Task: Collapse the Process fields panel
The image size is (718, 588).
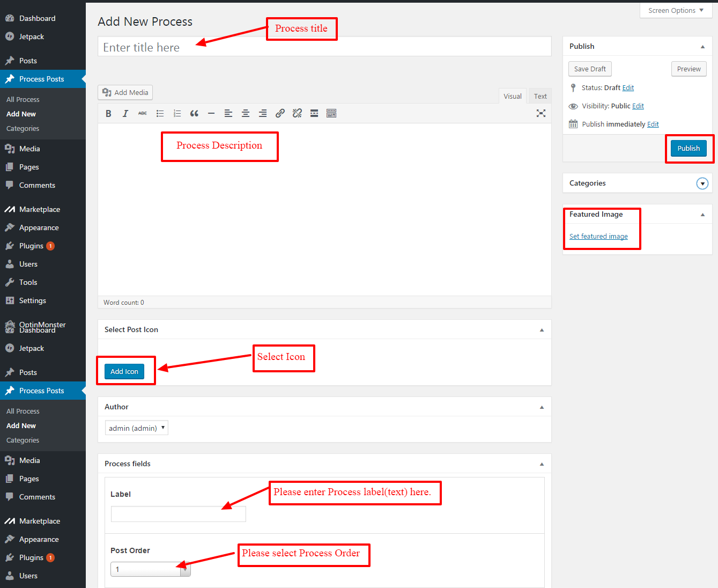Action: pos(542,464)
